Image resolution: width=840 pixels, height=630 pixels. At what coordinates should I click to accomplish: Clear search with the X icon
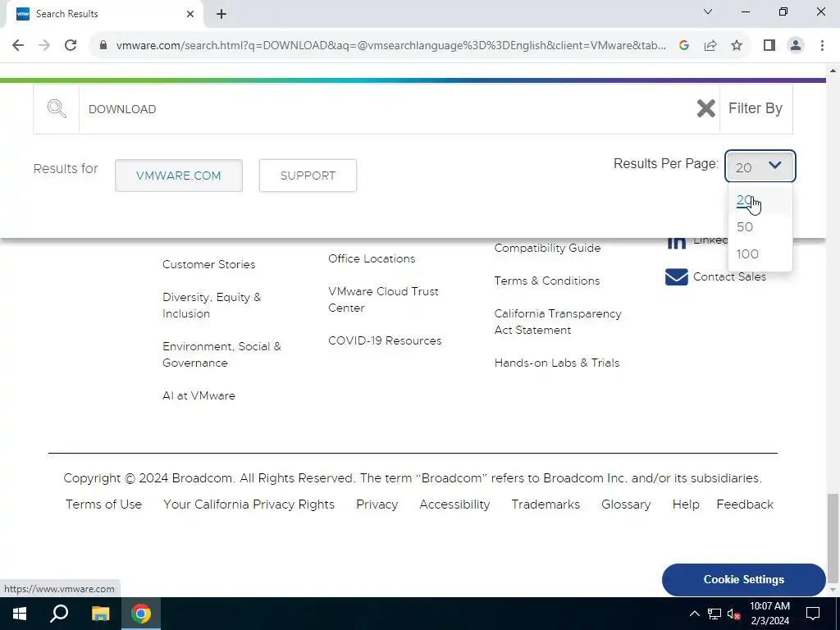(705, 109)
